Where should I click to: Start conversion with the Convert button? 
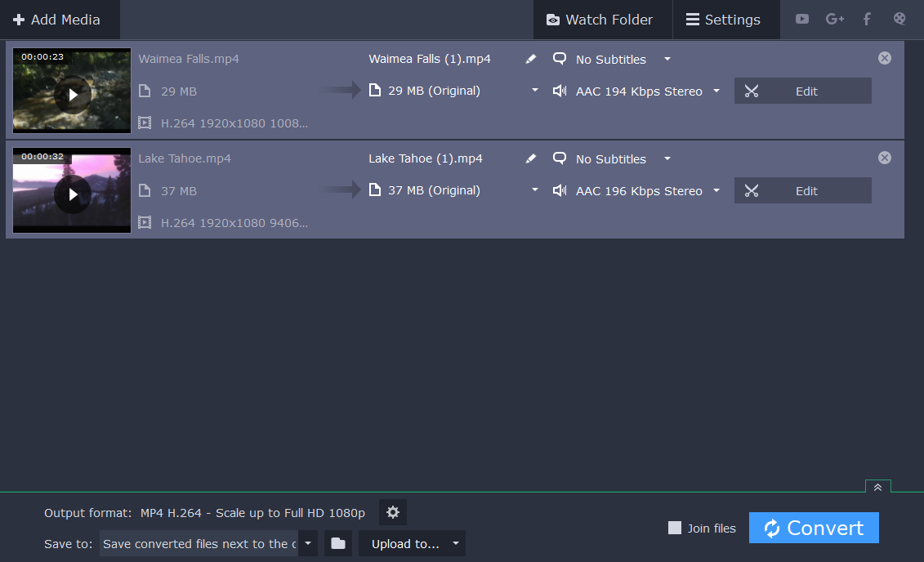814,528
